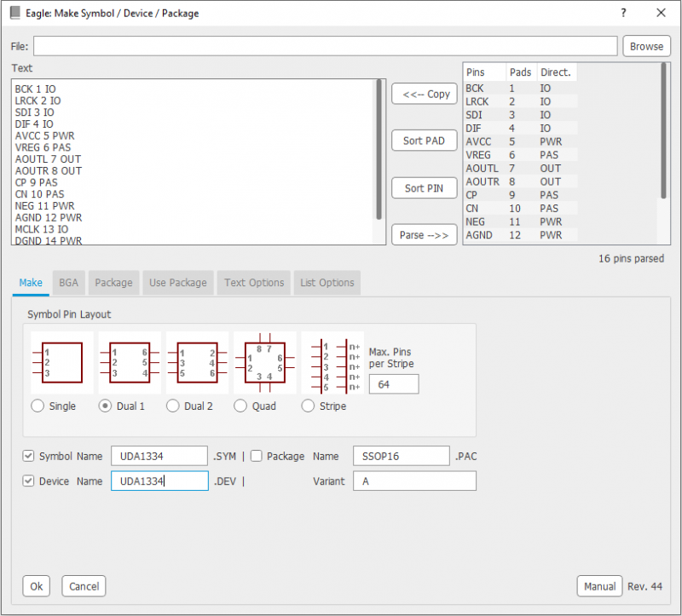Select the SDI row in pins list
The image size is (682, 616).
click(520, 115)
